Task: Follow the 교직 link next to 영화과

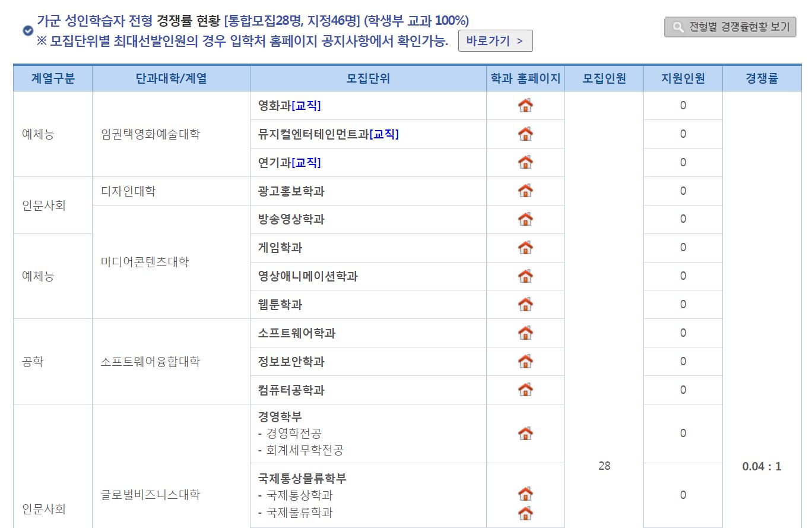Action: tap(306, 106)
